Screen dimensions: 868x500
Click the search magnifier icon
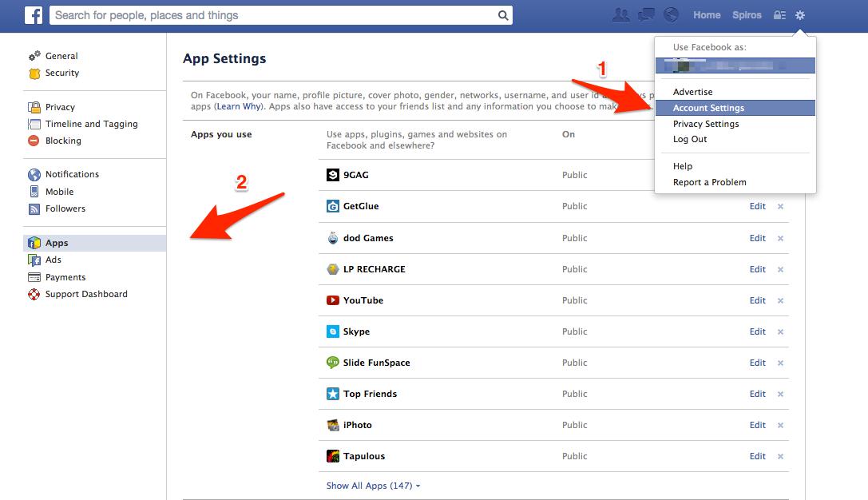pyautogui.click(x=502, y=14)
